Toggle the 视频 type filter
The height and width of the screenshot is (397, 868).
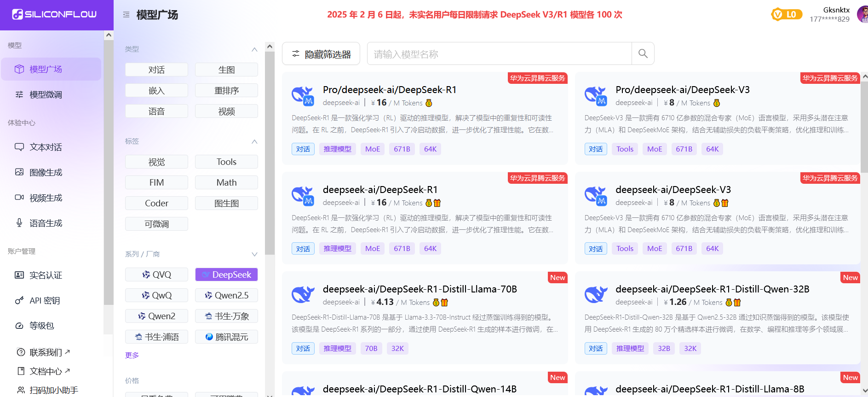(226, 111)
